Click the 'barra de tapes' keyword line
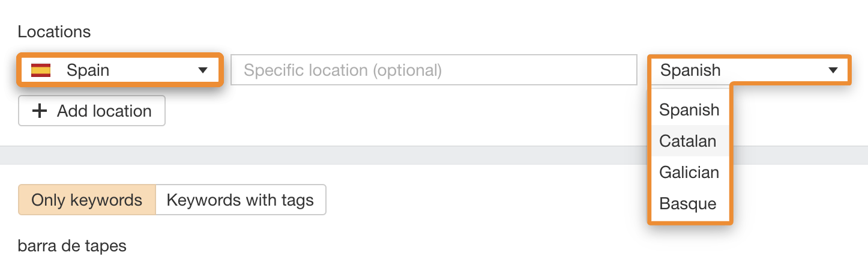Image resolution: width=868 pixels, height=279 pixels. point(72,246)
